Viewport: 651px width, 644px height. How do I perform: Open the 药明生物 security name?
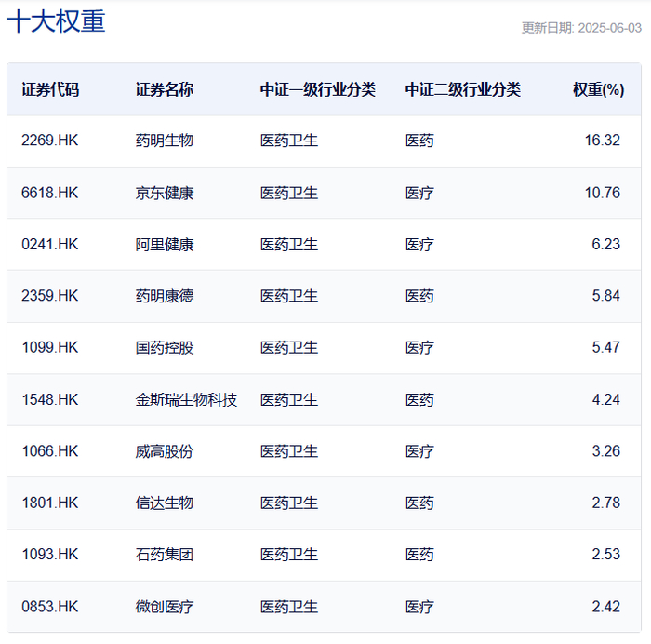click(165, 141)
